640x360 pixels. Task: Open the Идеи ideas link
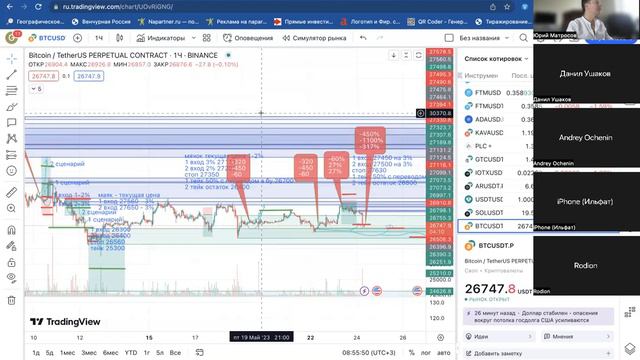tap(499, 336)
